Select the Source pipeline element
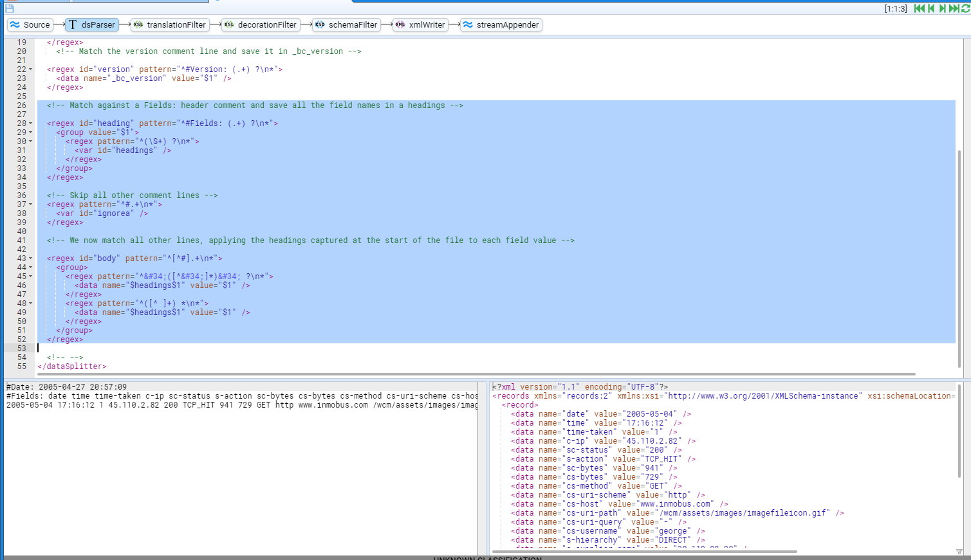Viewport: 971px width, 560px height. click(30, 25)
